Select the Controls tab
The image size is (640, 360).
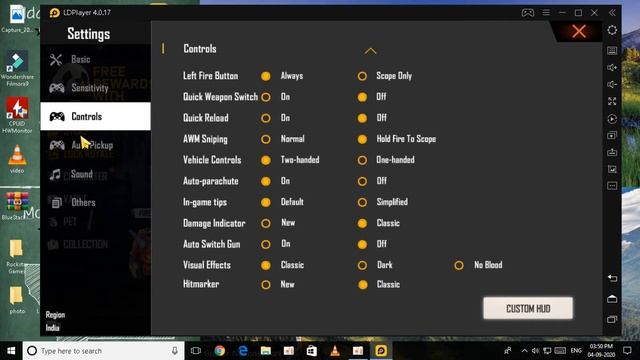(96, 116)
